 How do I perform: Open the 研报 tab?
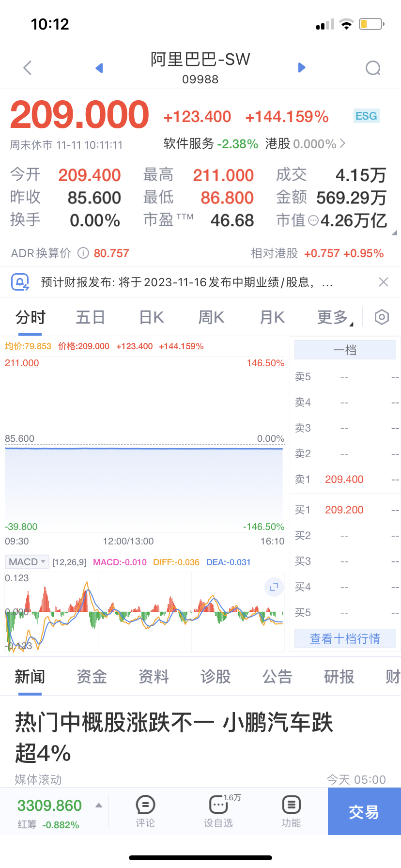339,677
